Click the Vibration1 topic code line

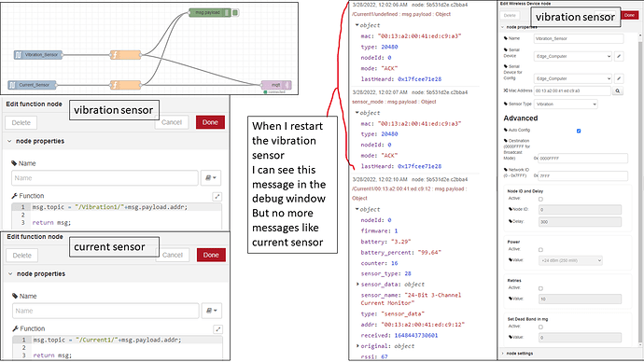(x=110, y=207)
